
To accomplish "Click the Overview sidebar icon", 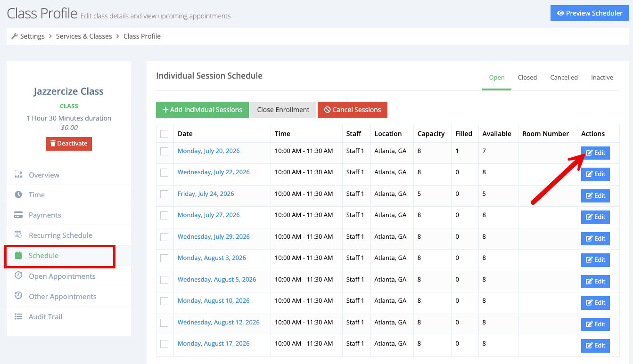I will tap(18, 174).
